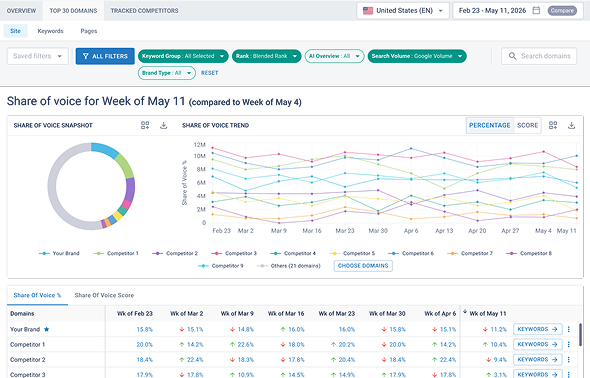The width and height of the screenshot is (590, 378).
Task: Expand the Keyword Group filter dropdown
Action: [x=183, y=56]
